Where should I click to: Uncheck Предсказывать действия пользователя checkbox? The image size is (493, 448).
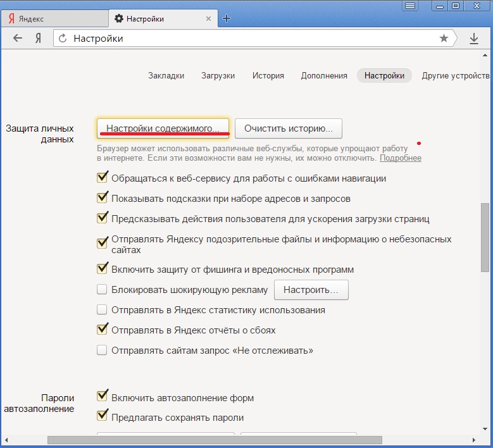102,218
